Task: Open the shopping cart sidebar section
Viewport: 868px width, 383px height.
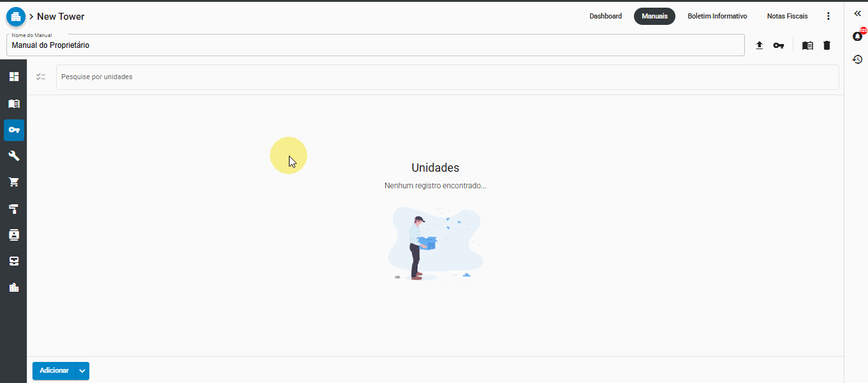Action: pyautogui.click(x=13, y=182)
